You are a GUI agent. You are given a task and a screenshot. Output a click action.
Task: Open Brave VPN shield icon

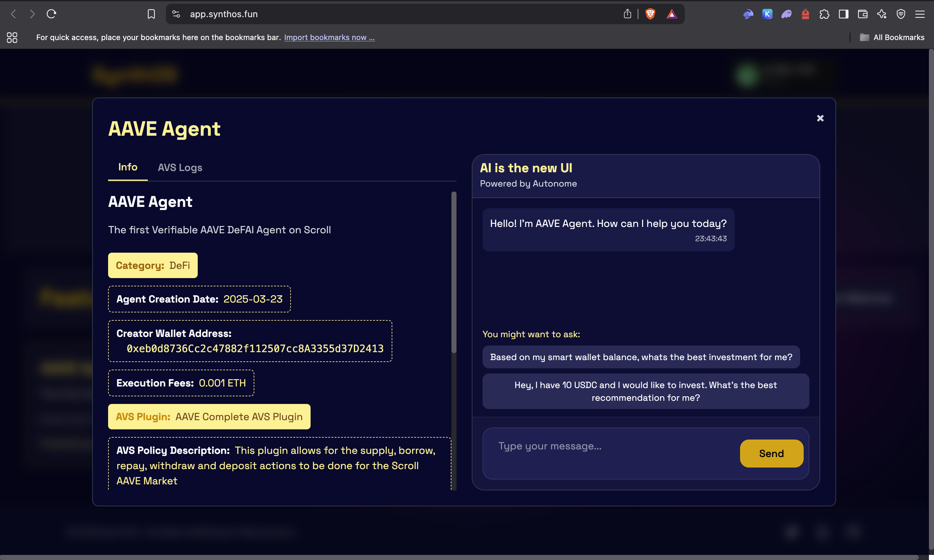click(x=901, y=14)
